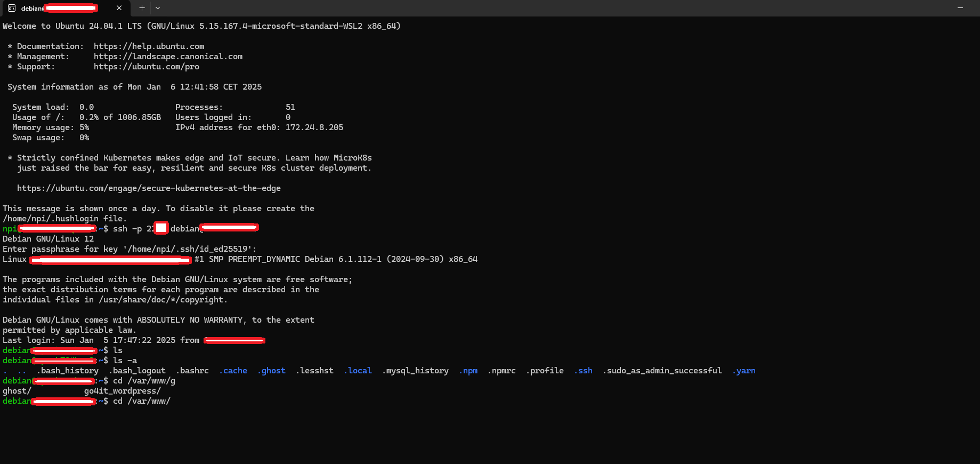The height and width of the screenshot is (464, 980).
Task: Click the 'Usage of /: 0.2% of 1006.85GB' entry
Action: [x=86, y=117]
